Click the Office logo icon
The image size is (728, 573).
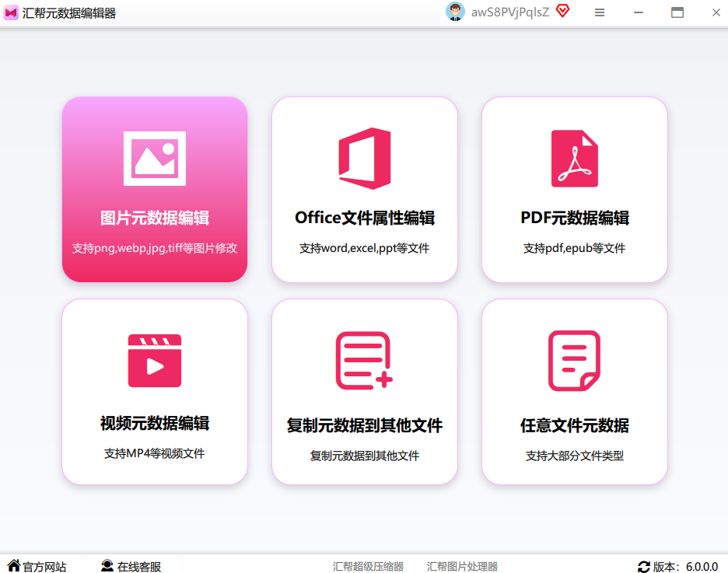point(365,158)
